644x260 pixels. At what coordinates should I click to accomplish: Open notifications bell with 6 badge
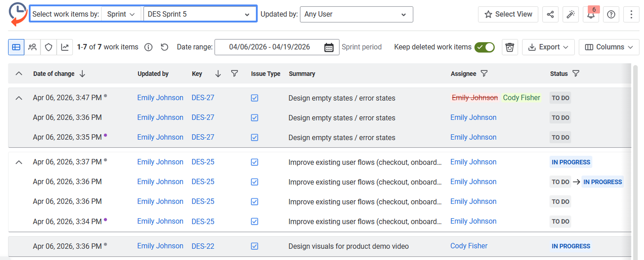pos(591,14)
